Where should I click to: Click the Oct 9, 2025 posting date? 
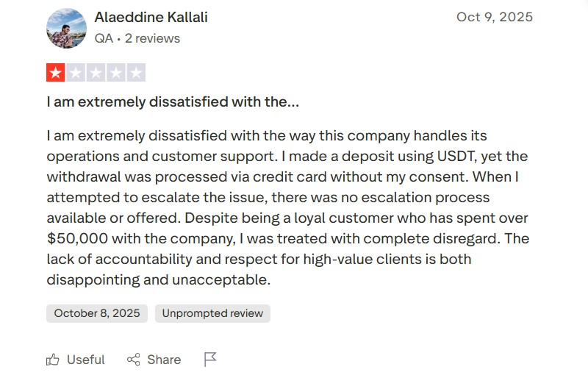[494, 17]
